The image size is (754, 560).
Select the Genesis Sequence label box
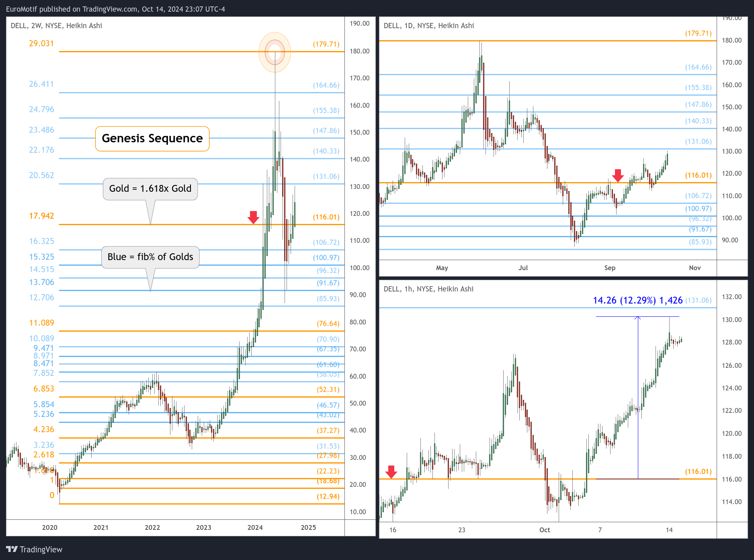[152, 139]
